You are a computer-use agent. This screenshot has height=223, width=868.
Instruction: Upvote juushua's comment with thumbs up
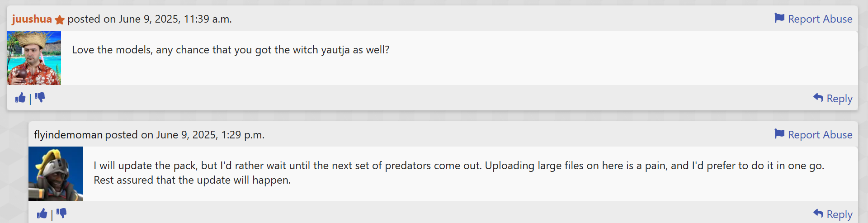pyautogui.click(x=20, y=98)
